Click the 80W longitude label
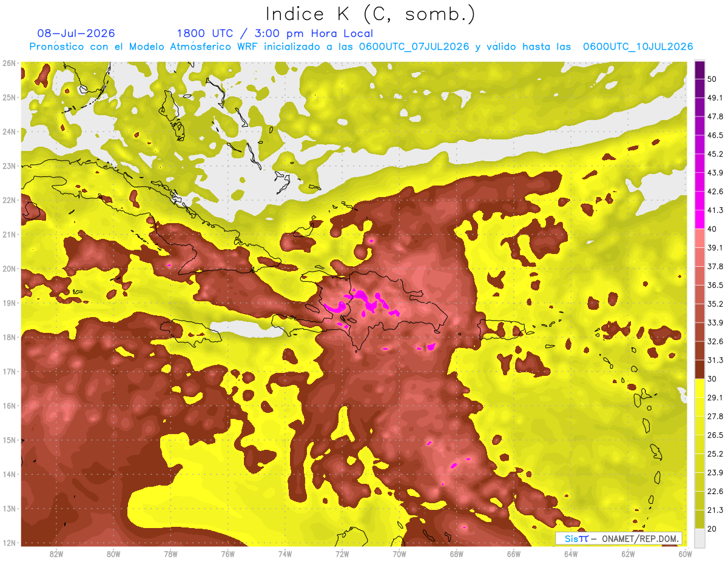The width and height of the screenshot is (728, 562). pyautogui.click(x=113, y=554)
